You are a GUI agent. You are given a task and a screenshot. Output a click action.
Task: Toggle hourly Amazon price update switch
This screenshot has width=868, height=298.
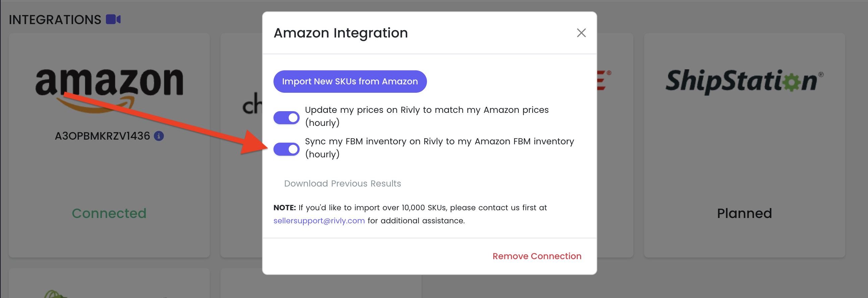tap(287, 118)
